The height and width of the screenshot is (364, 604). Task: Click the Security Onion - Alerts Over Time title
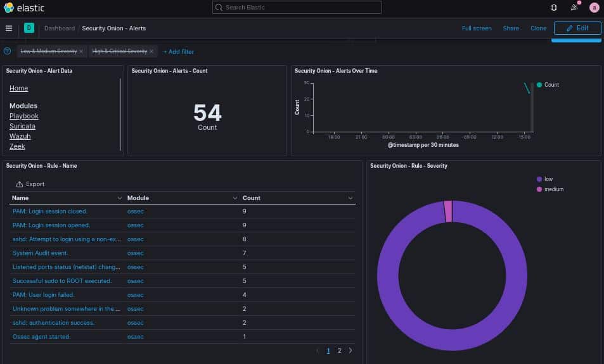[336, 71]
